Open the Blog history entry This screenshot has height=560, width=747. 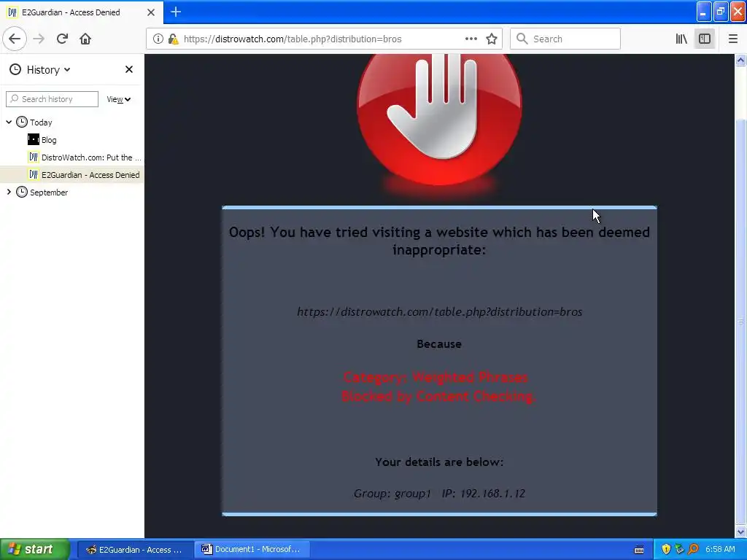(42, 140)
